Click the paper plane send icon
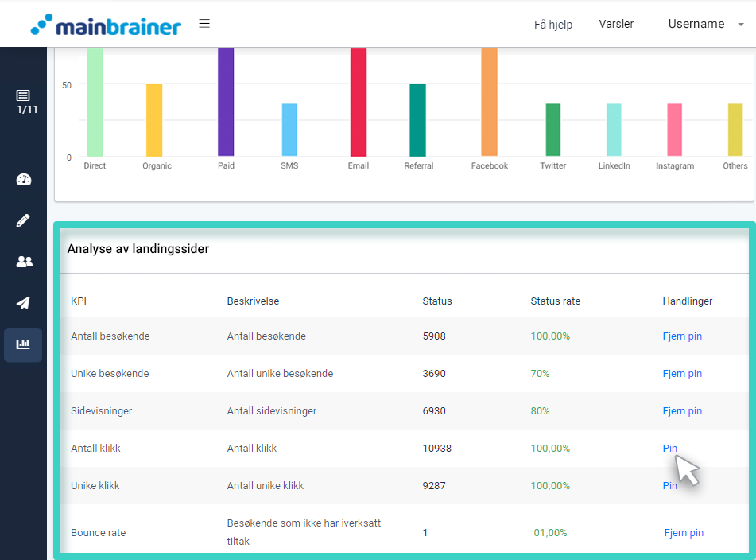The height and width of the screenshot is (560, 756). [24, 303]
